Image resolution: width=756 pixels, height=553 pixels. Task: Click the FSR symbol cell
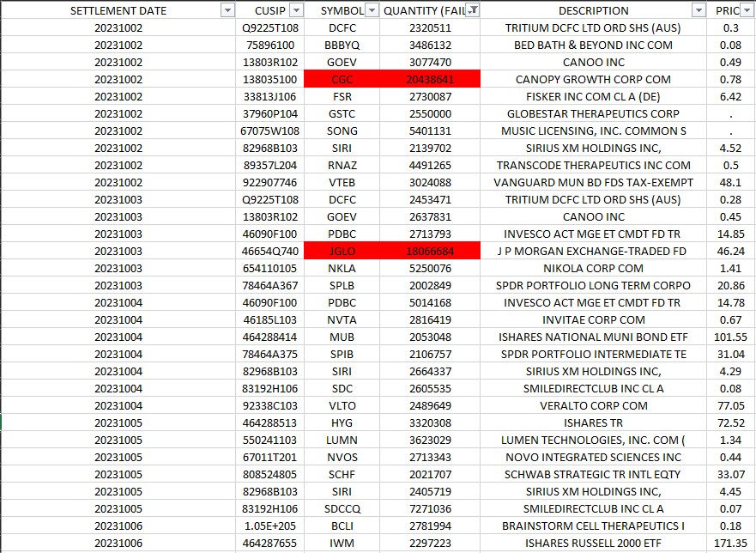342,96
